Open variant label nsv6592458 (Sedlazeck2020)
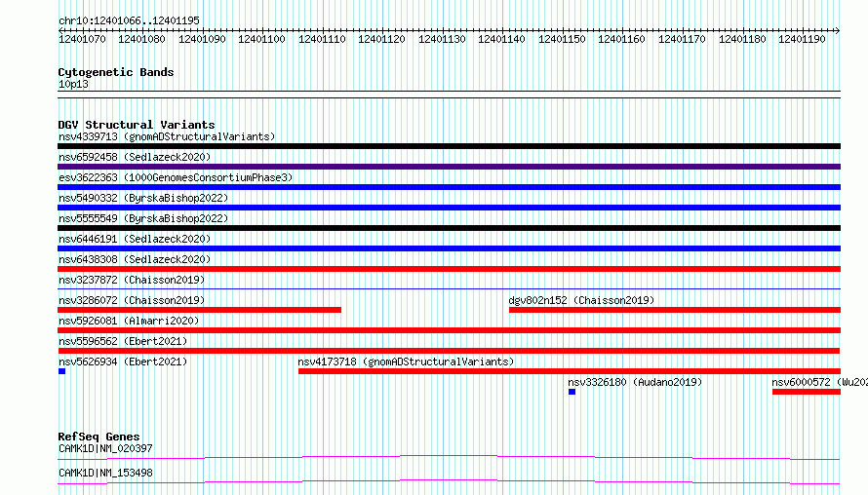 click(135, 157)
